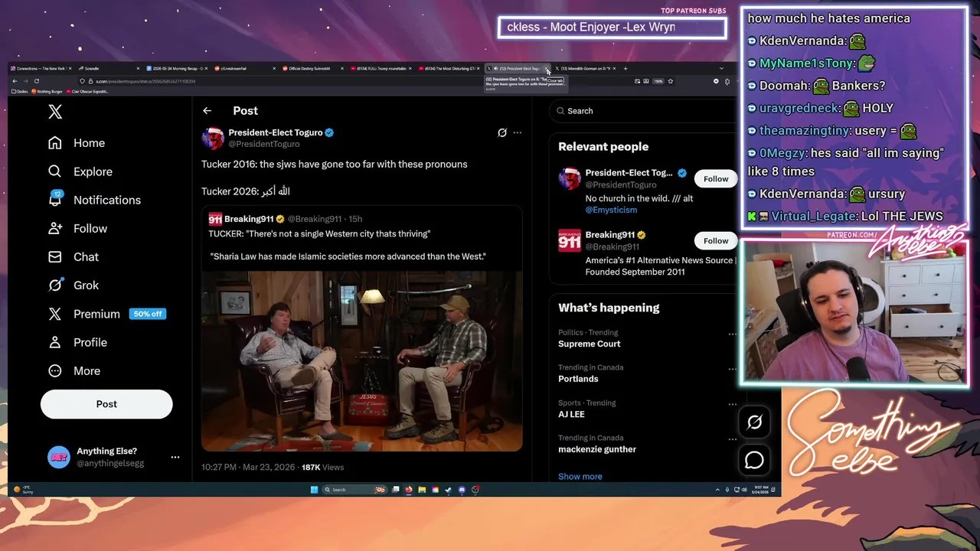Click the browser reload button
Screen dimensions: 980x551
[37, 81]
